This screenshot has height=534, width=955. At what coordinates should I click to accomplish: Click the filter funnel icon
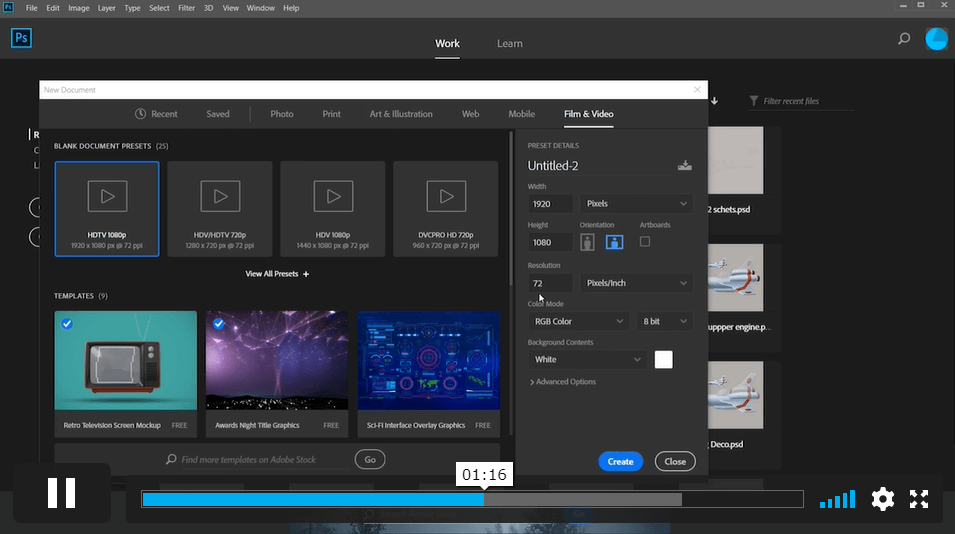point(753,100)
